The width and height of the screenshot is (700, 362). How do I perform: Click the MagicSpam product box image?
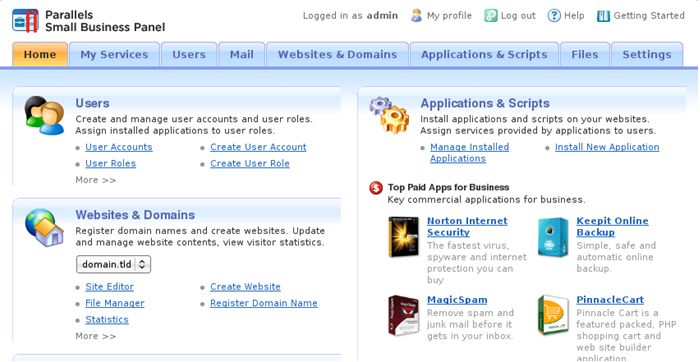403,315
